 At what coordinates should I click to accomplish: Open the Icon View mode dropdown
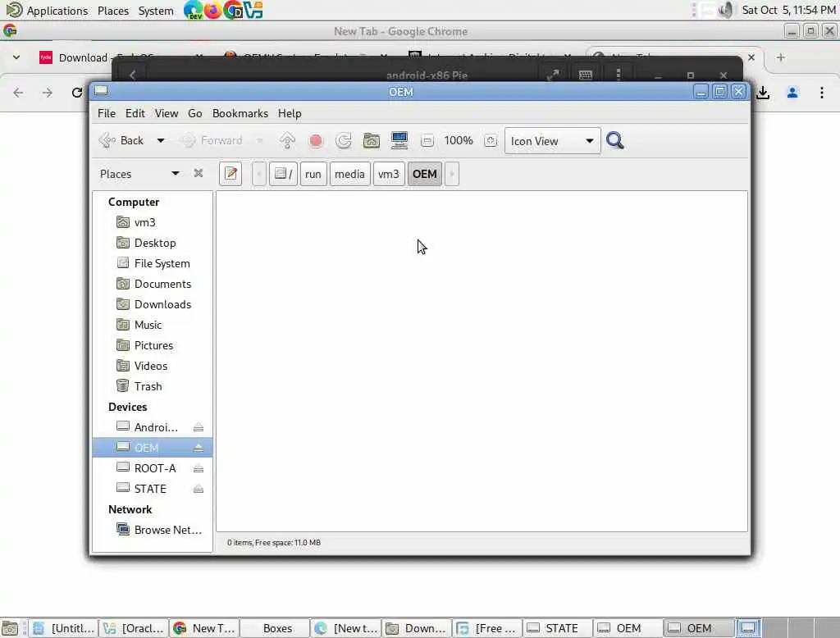552,141
